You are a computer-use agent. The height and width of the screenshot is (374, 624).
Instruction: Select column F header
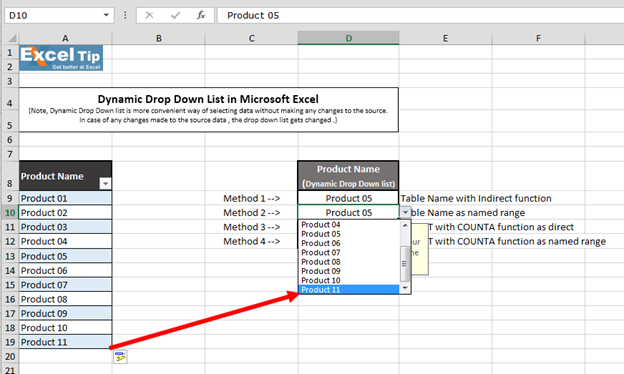[538, 38]
